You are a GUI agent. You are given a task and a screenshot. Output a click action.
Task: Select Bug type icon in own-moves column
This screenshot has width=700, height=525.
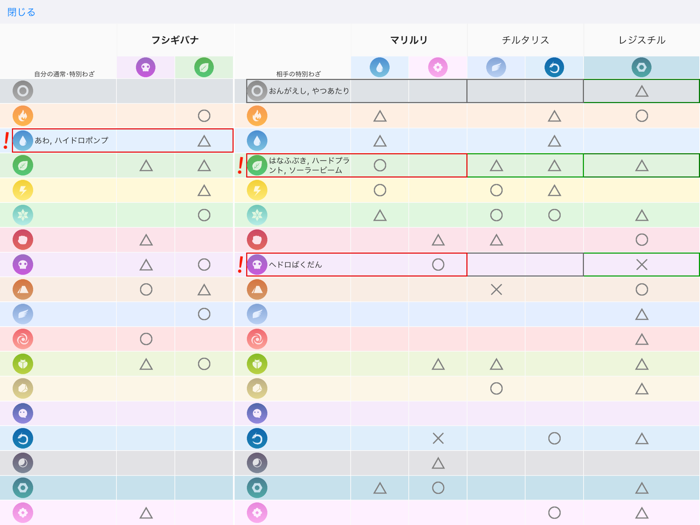[x=23, y=364]
